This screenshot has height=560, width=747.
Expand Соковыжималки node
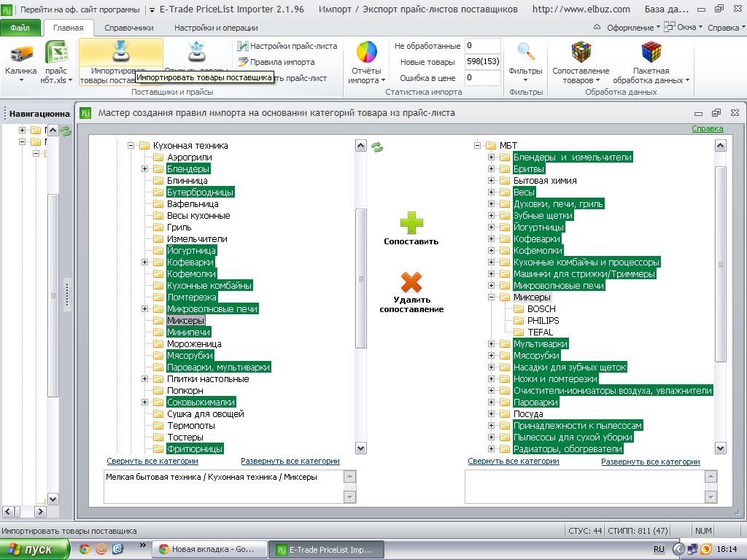[145, 402]
